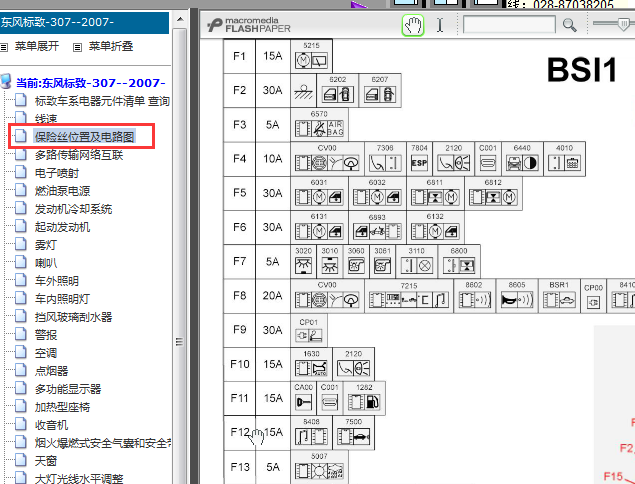Open 起动发动机 tree item
The width and height of the screenshot is (635, 484).
pos(62,227)
